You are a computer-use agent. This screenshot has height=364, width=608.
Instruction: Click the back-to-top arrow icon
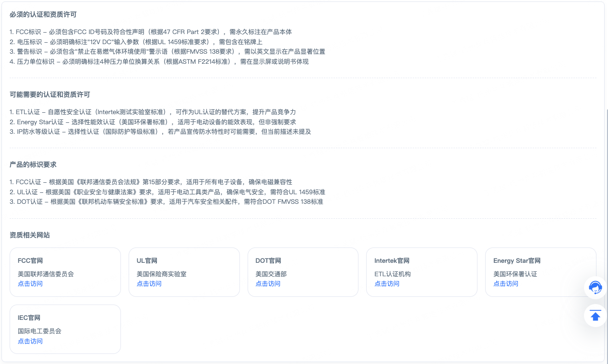596,316
